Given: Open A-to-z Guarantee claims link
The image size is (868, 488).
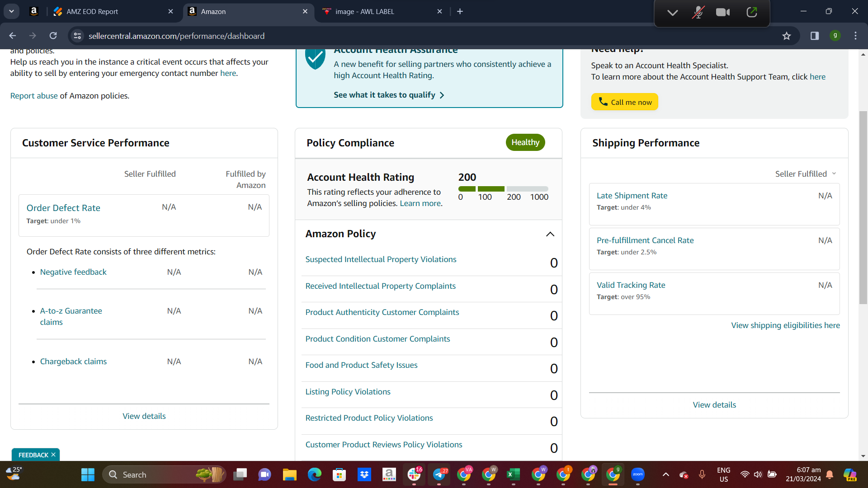Looking at the screenshot, I should click(71, 316).
